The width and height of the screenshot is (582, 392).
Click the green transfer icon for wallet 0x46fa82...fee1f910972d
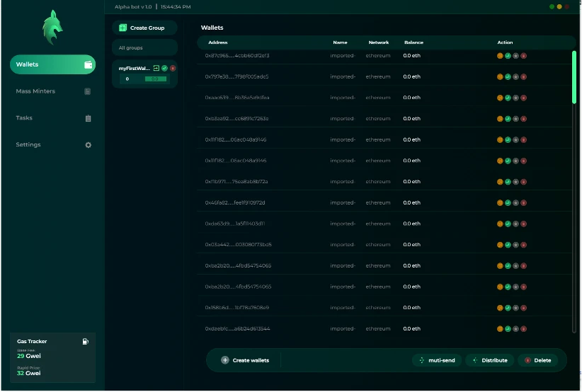[508, 203]
